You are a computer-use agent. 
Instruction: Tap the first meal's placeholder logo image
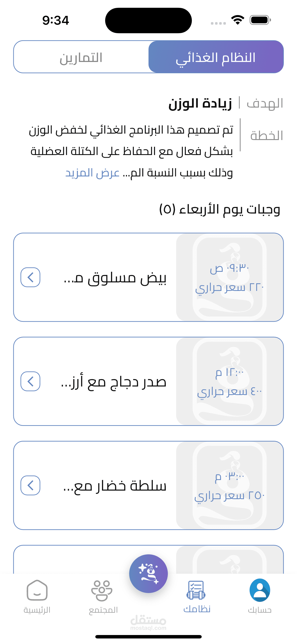[230, 277]
